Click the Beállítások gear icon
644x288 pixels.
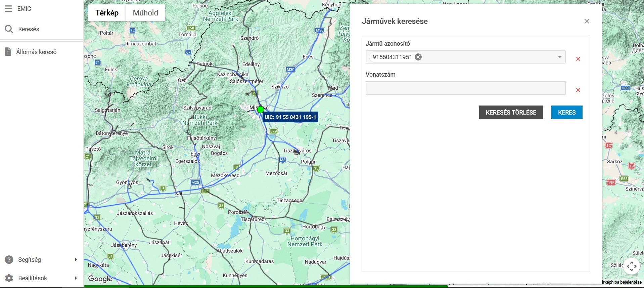click(9, 278)
